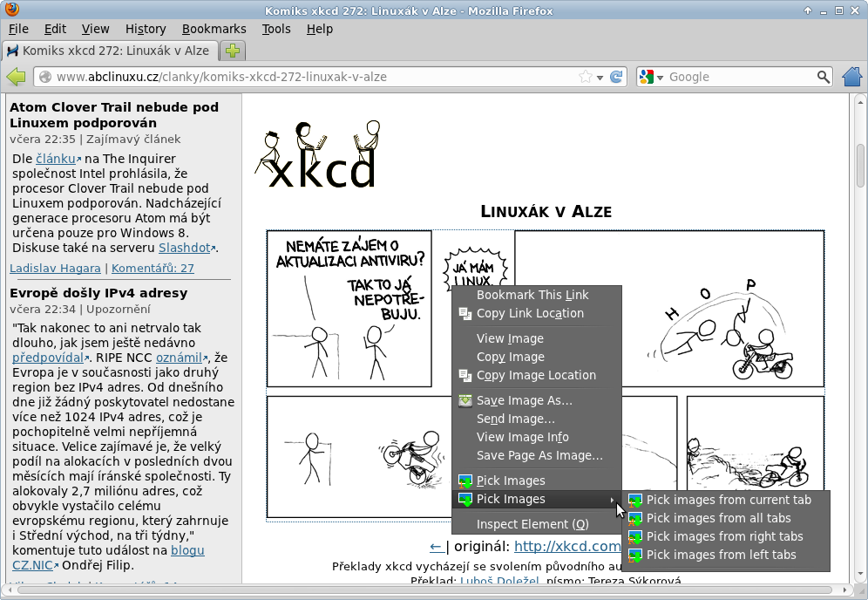
Task: Click the icon for pick images from left tabs
Action: pos(635,556)
